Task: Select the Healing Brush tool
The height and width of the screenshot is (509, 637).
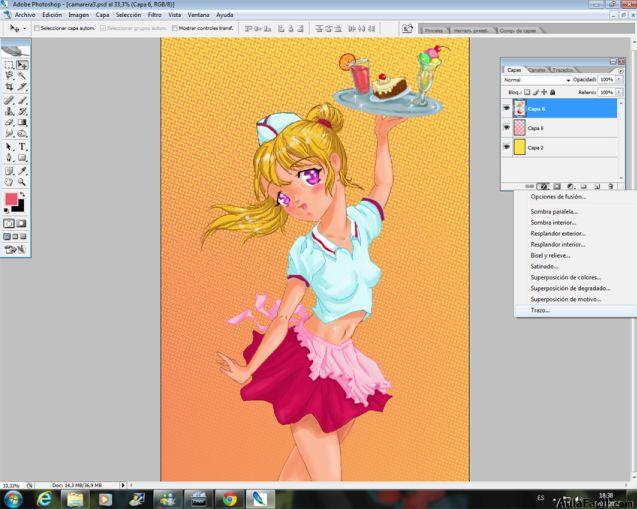Action: (9, 100)
